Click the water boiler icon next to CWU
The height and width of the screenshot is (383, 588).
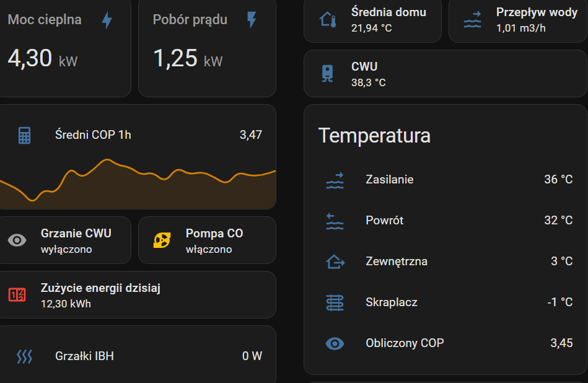[327, 74]
